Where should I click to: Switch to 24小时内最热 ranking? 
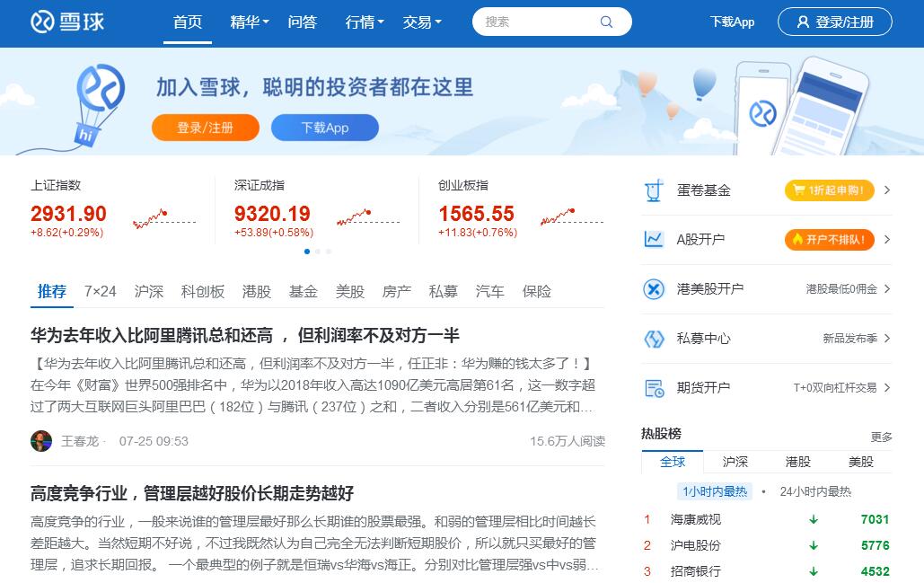(815, 491)
